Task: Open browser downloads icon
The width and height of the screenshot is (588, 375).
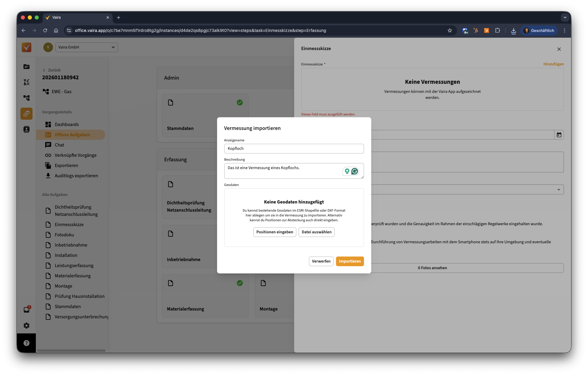Action: [x=513, y=30]
